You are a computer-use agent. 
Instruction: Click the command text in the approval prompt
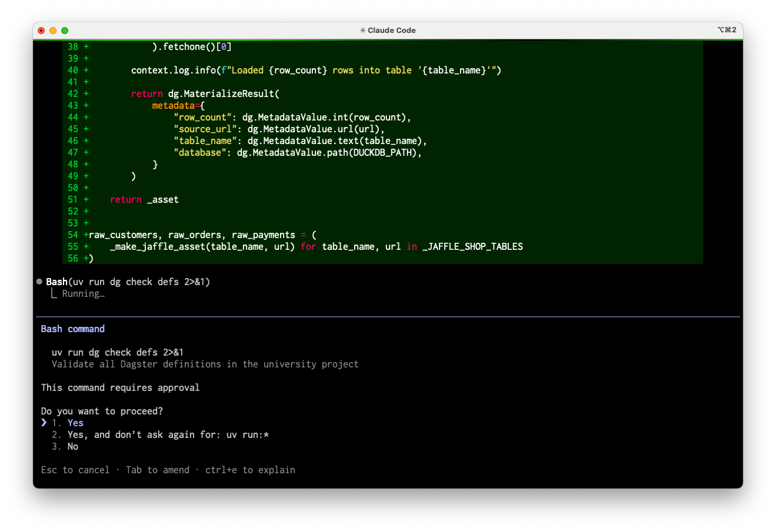118,352
